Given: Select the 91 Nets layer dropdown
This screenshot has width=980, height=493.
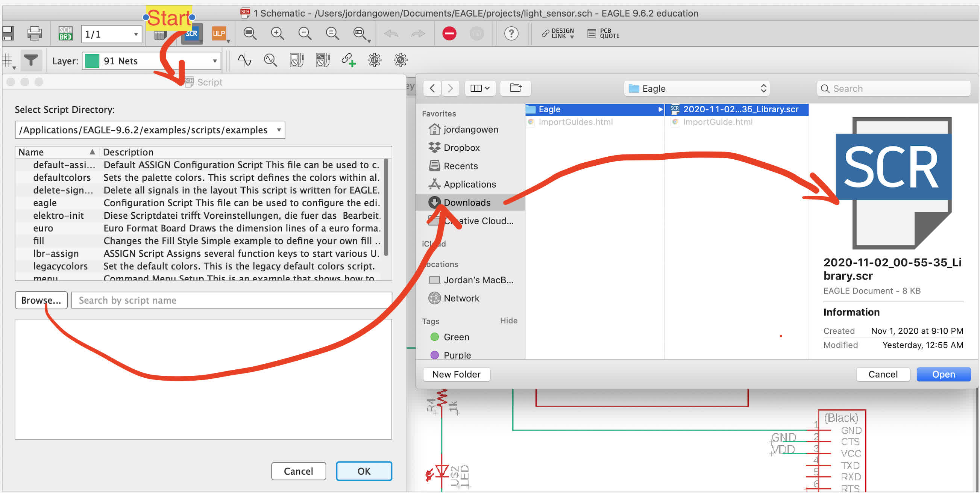Looking at the screenshot, I should coord(151,60).
